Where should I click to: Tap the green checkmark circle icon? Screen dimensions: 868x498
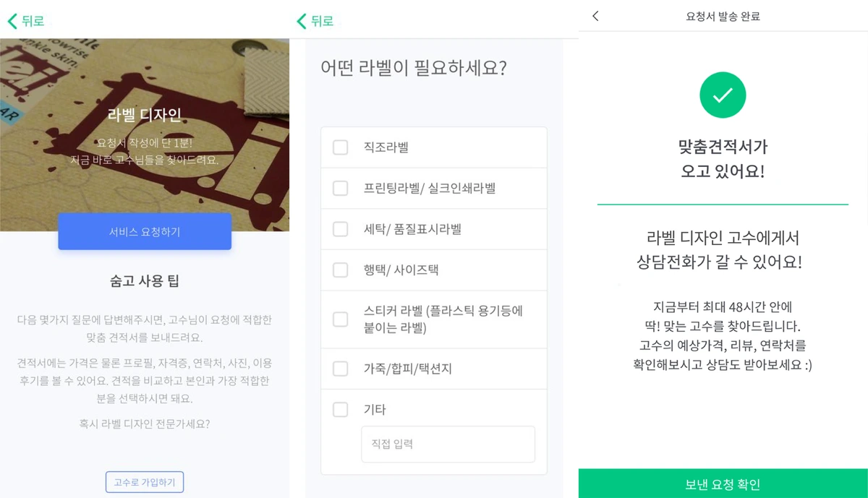pyautogui.click(x=723, y=95)
